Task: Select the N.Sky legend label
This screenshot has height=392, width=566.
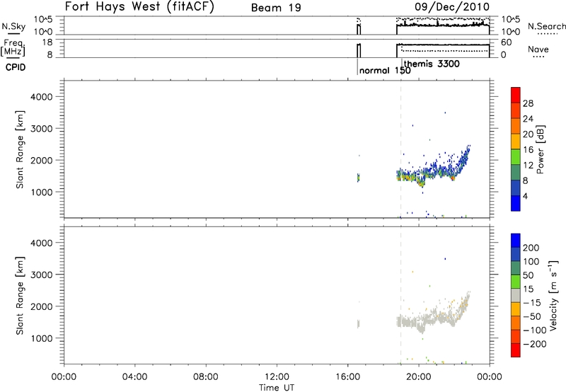Action: click(13, 26)
